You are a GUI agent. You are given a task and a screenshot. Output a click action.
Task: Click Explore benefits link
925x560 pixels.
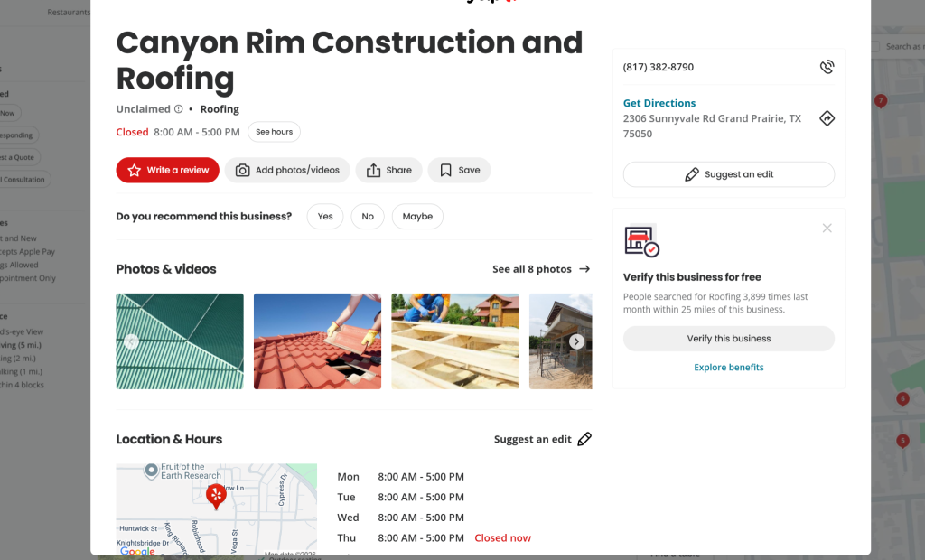click(728, 368)
